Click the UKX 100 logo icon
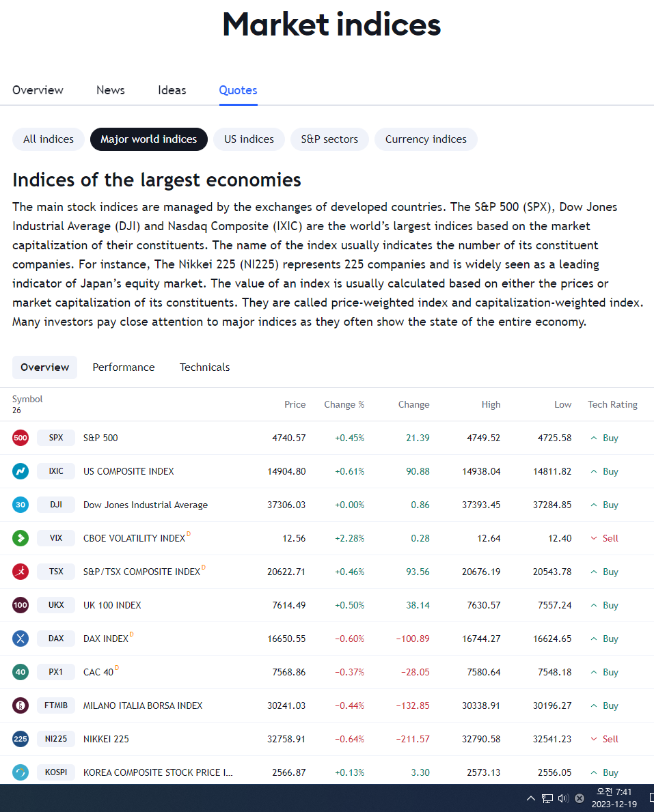 (21, 605)
